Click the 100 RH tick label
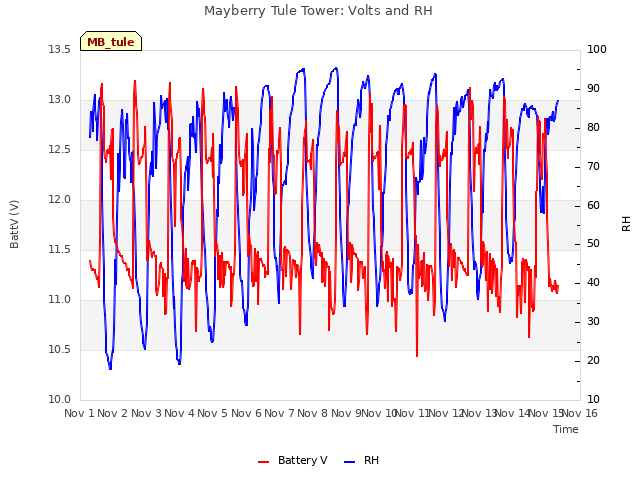The image size is (640, 480). pyautogui.click(x=597, y=50)
